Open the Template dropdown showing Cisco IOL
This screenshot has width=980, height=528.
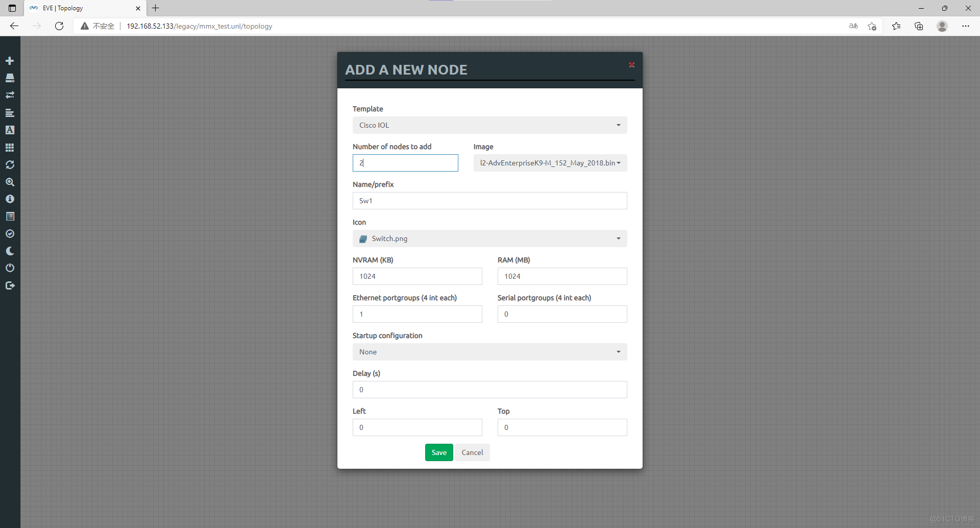point(489,125)
